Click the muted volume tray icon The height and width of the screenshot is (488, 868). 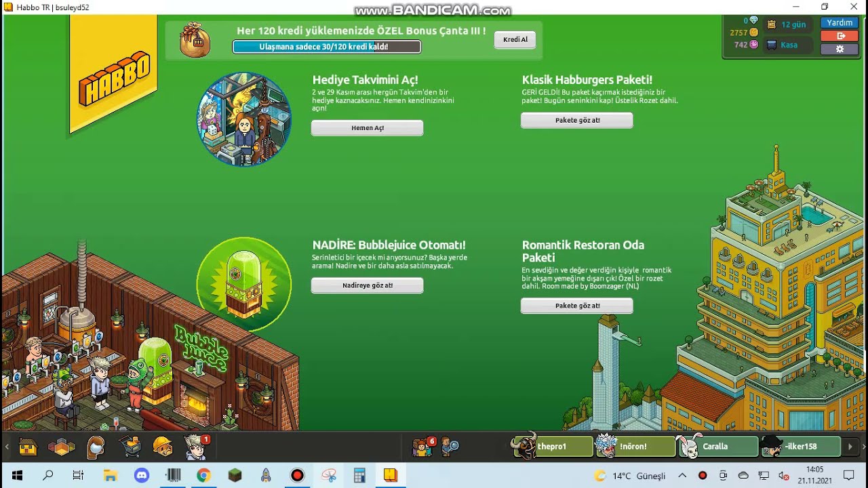pos(784,476)
